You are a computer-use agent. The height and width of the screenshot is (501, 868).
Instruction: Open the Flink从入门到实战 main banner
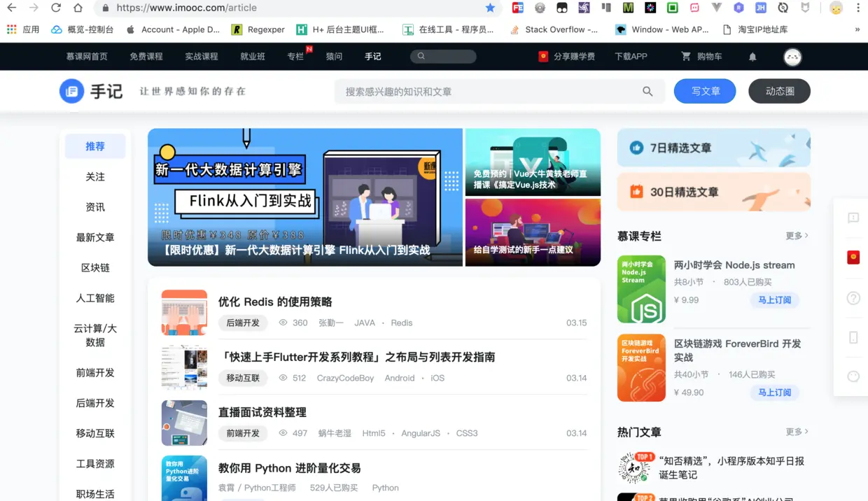point(305,197)
